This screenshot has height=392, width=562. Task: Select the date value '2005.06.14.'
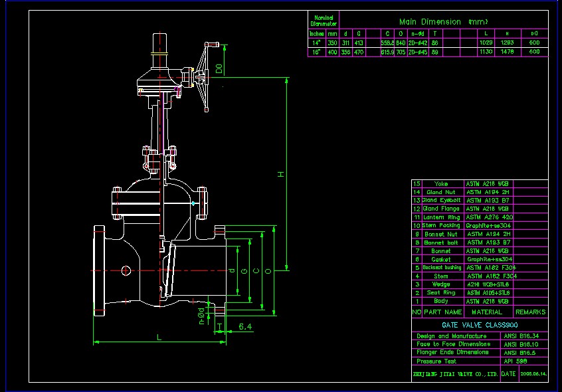[533, 373]
